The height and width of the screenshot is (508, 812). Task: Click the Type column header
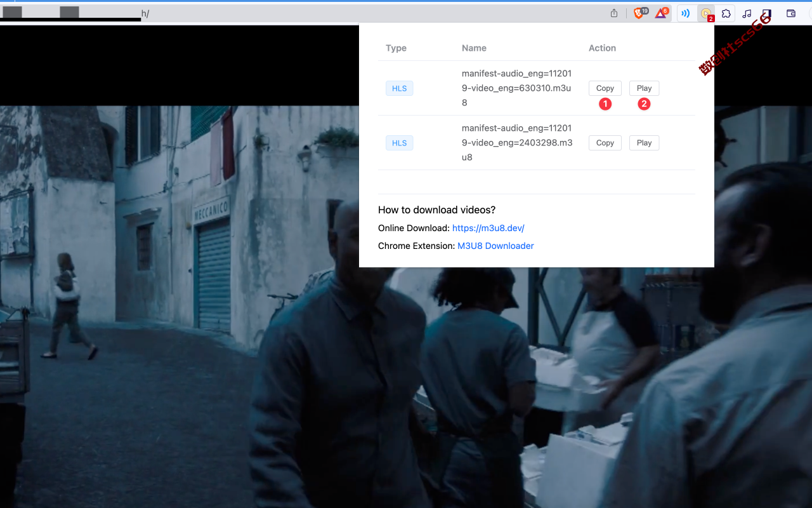(396, 48)
